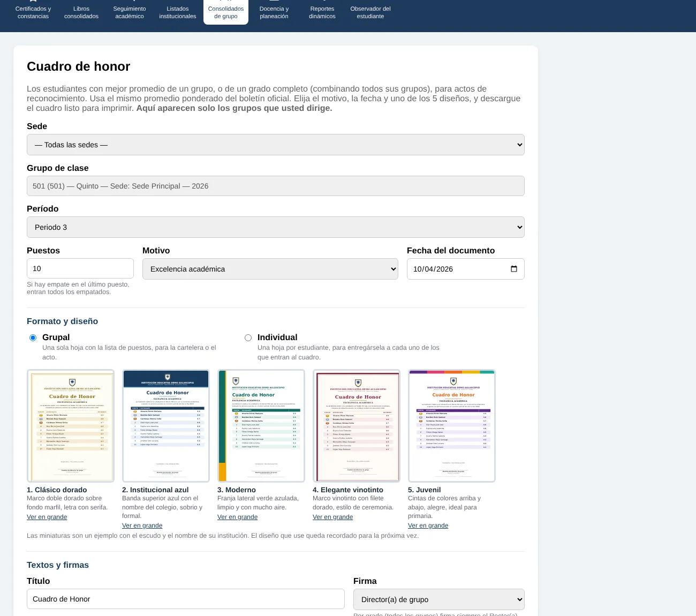Choose the Institucional azul design thumbnail
Image resolution: width=696 pixels, height=616 pixels.
point(166,426)
